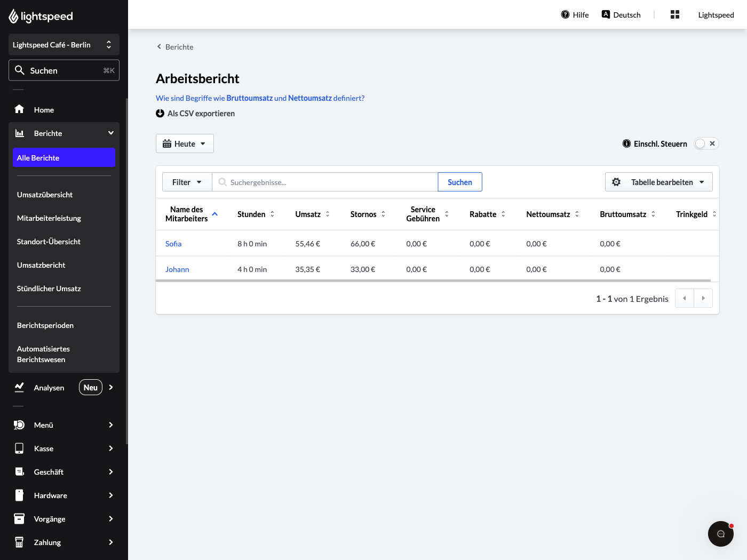Screen dimensions: 747x560
Task: Sort table by Rabatte column
Action: (x=488, y=214)
